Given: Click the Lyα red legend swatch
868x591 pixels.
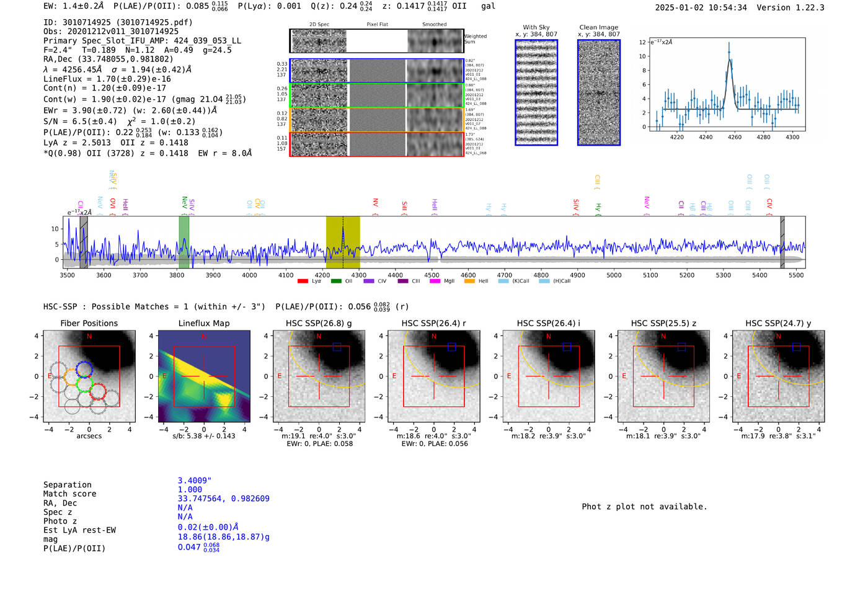Looking at the screenshot, I should pos(303,281).
